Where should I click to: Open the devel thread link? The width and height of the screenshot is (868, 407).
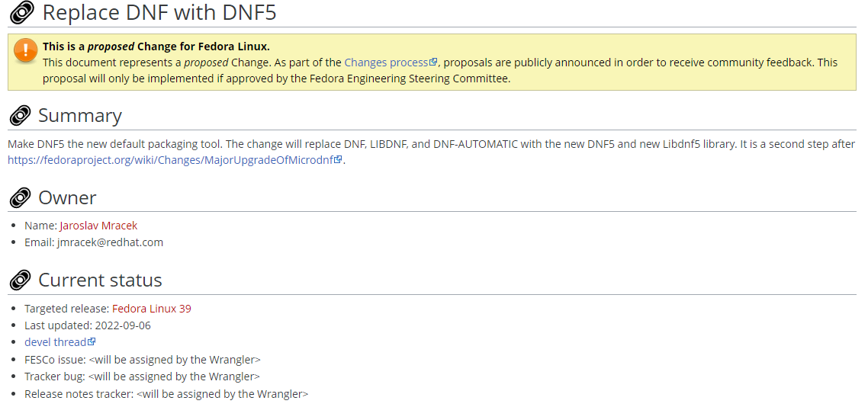tap(55, 342)
